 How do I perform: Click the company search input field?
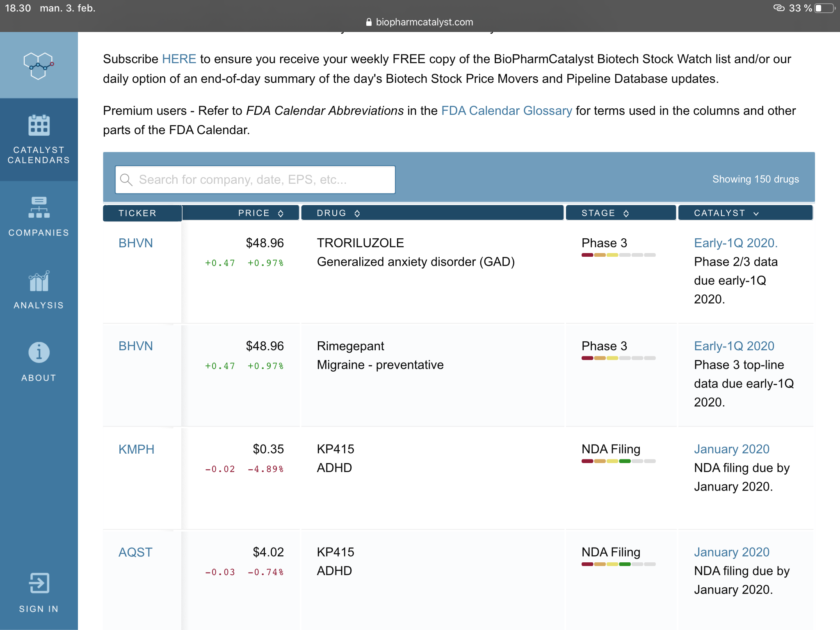pyautogui.click(x=255, y=180)
